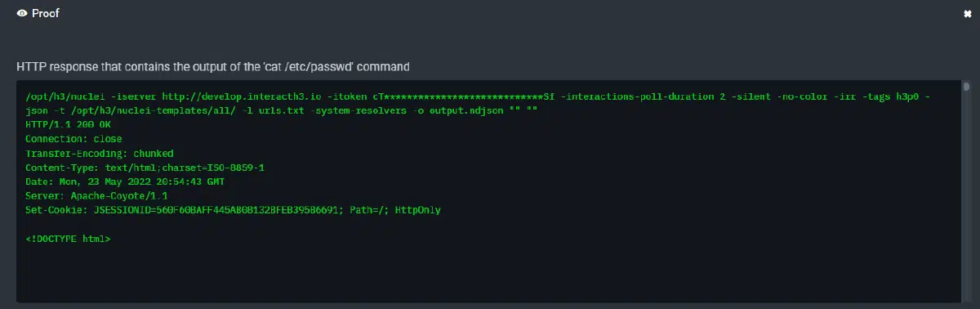Click the <!DOCTYPE html> line
Image resolution: width=980 pixels, height=309 pixels.
pyautogui.click(x=68, y=239)
